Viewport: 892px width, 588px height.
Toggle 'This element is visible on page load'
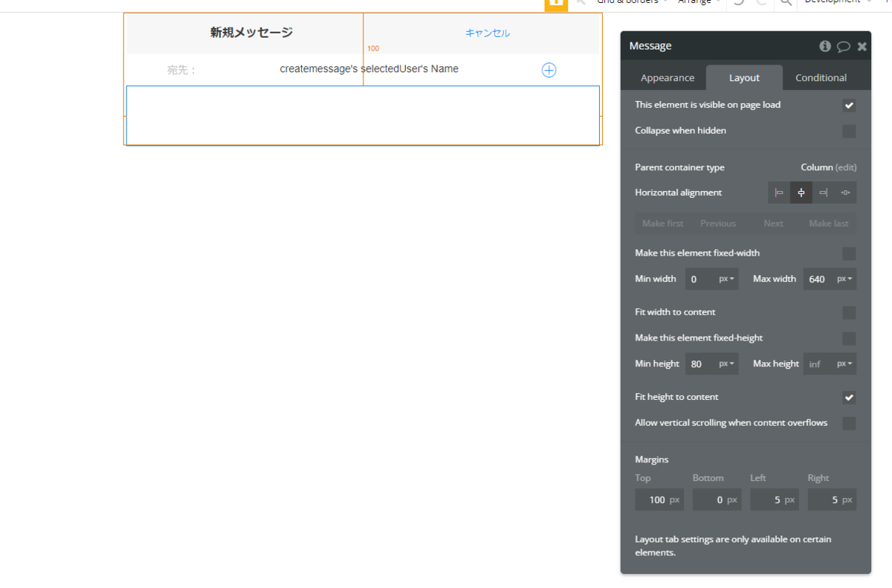coord(849,106)
